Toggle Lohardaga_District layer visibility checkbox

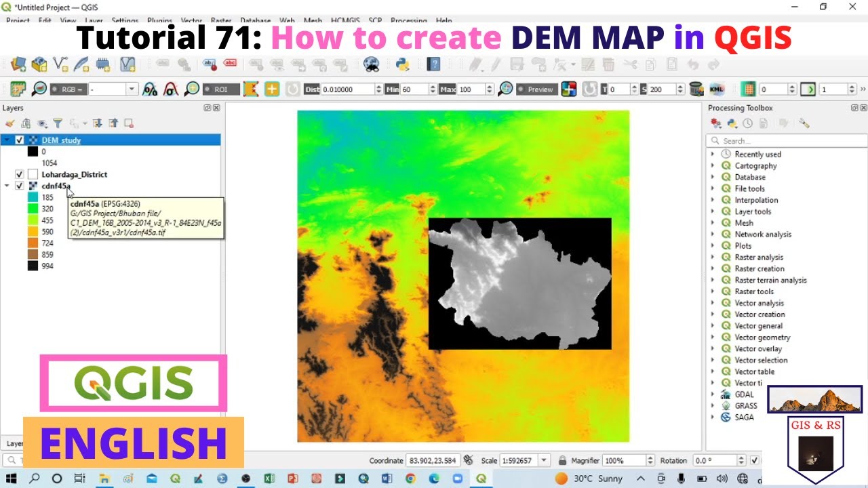pyautogui.click(x=20, y=174)
